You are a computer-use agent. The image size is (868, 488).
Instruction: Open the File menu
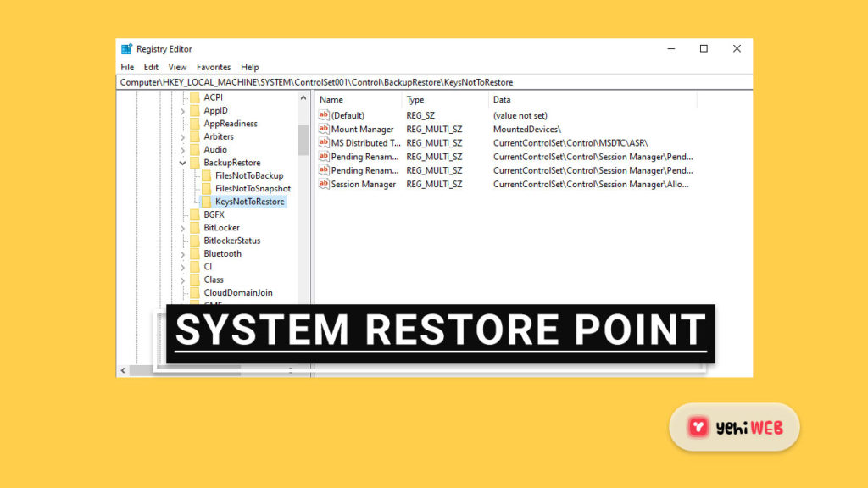[x=127, y=67]
